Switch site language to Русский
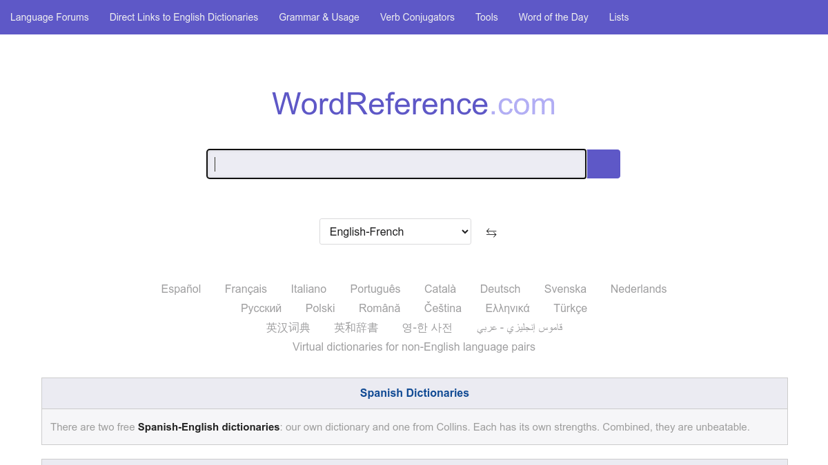This screenshot has height=465, width=828. (x=261, y=308)
